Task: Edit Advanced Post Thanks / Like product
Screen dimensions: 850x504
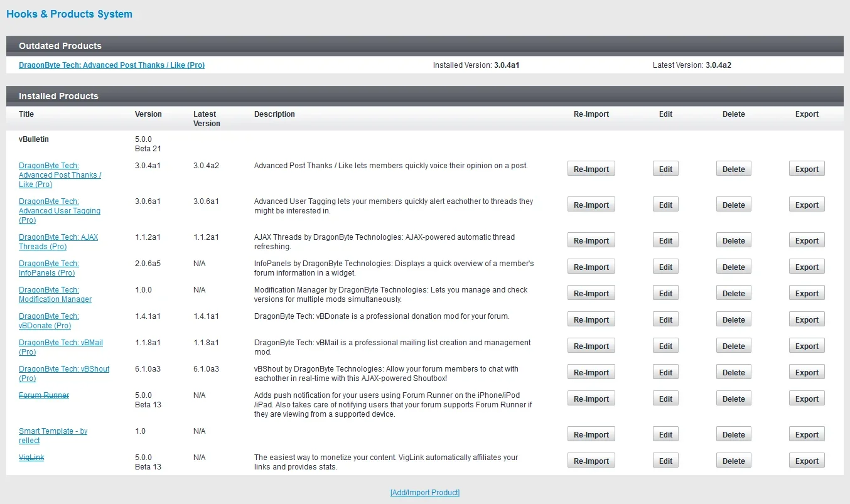Action: click(666, 169)
